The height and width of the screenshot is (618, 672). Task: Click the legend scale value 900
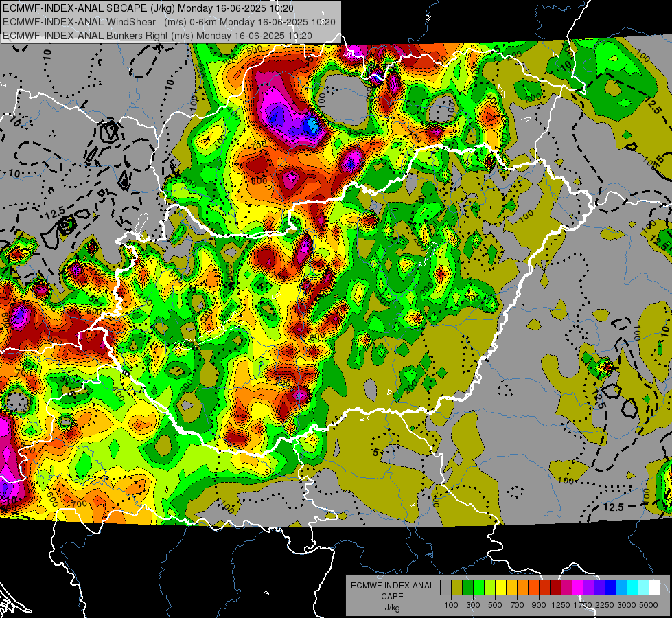click(x=539, y=605)
